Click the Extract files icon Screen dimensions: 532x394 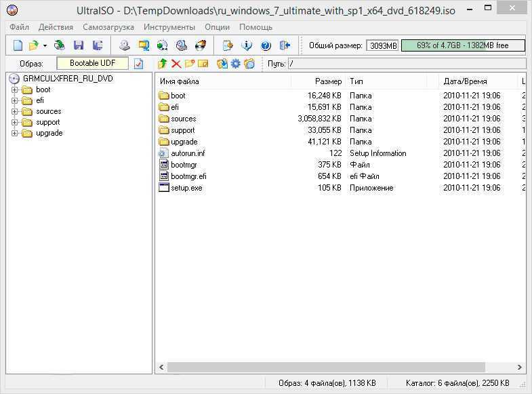pyautogui.click(x=222, y=64)
